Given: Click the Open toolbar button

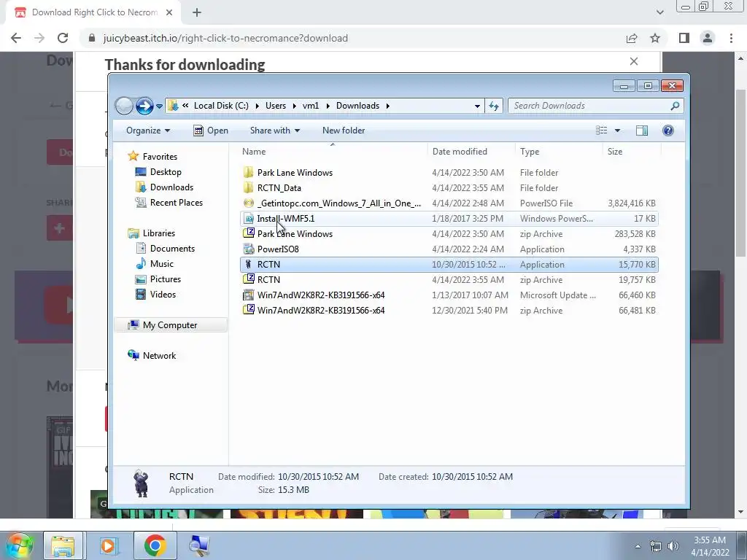Looking at the screenshot, I should (211, 131).
